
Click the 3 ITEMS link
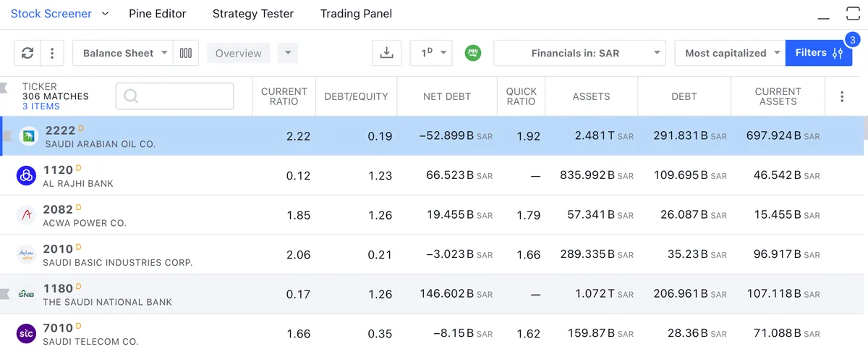pos(41,106)
